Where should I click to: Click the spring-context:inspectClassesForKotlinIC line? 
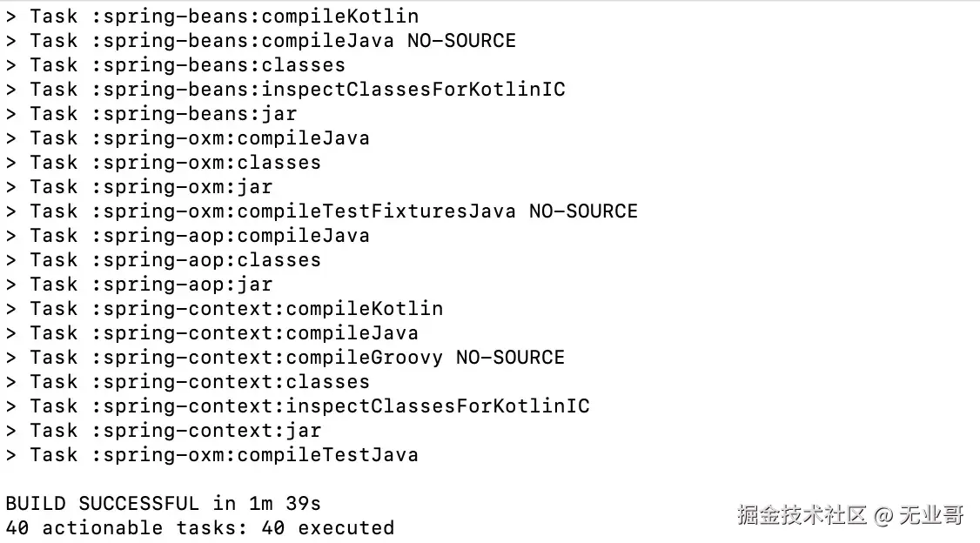[x=297, y=406]
